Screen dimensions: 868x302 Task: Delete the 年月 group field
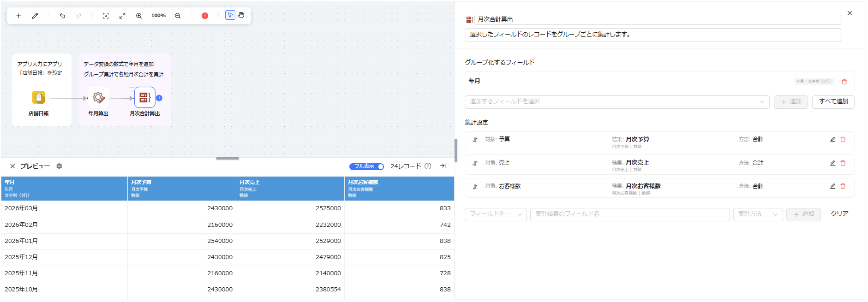tap(844, 82)
